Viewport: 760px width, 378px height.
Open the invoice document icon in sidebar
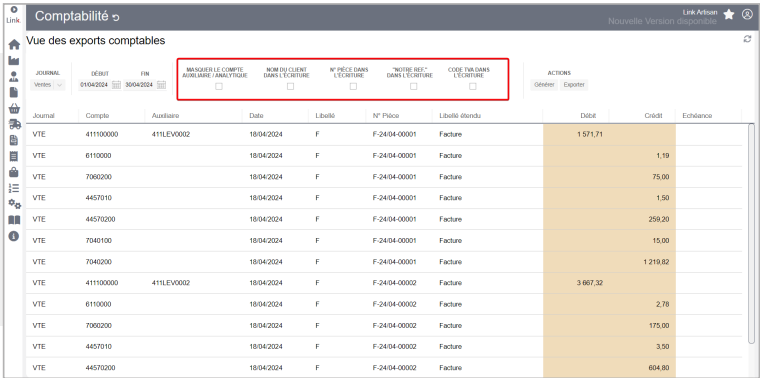pyautogui.click(x=14, y=140)
